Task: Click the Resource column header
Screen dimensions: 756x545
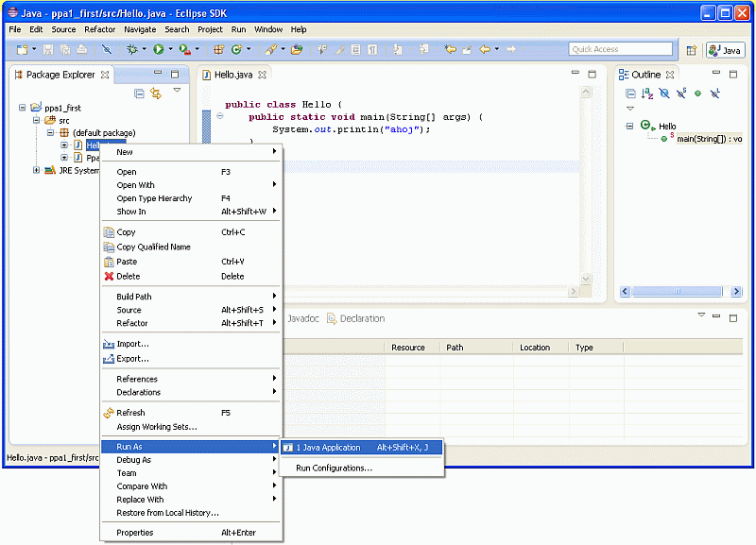Action: pos(412,348)
